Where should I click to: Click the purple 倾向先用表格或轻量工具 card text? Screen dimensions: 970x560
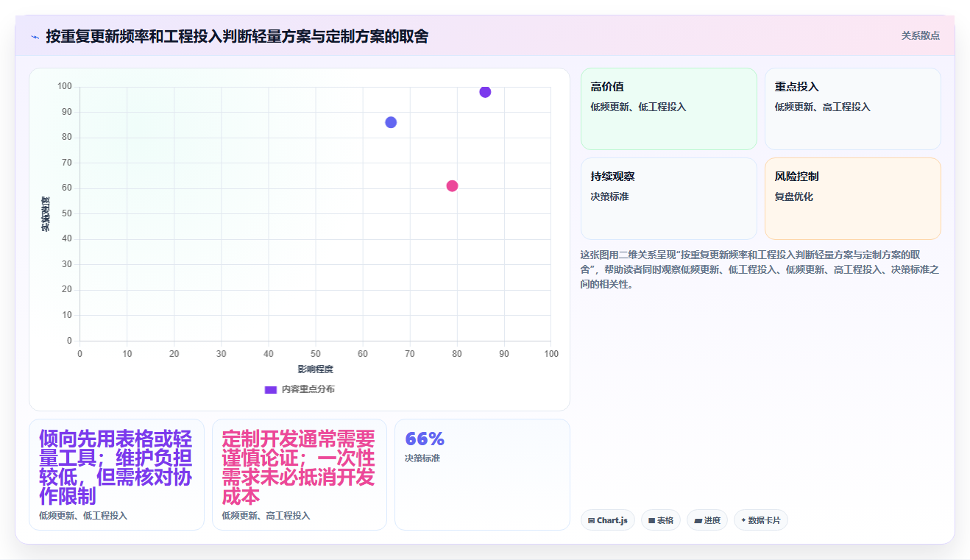116,467
